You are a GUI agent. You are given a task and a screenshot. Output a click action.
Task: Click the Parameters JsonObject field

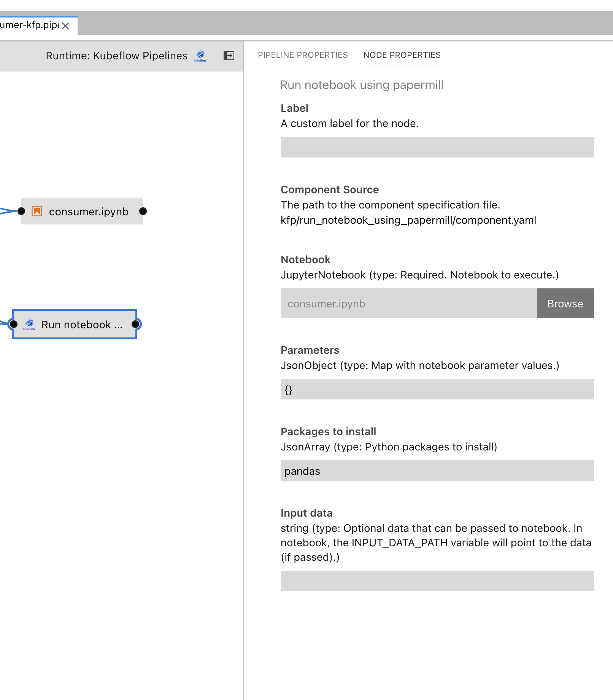pos(437,389)
